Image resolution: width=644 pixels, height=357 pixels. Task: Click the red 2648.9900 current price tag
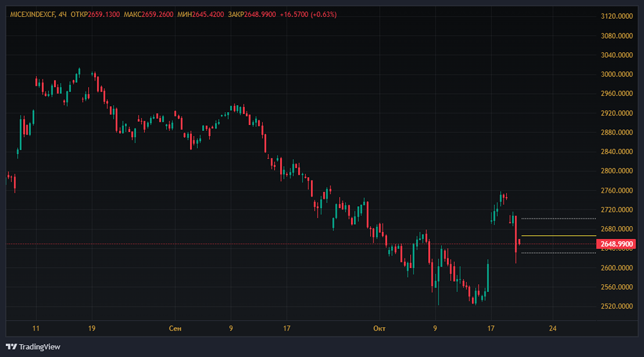coord(618,244)
